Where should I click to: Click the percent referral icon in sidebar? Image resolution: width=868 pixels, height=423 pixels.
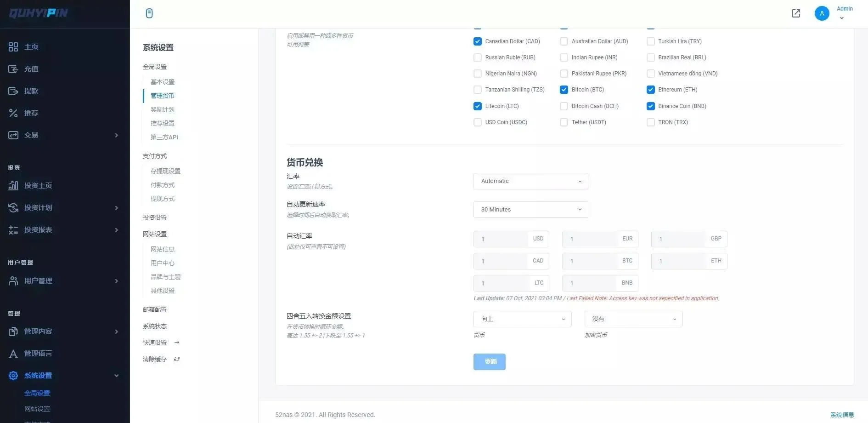point(13,113)
